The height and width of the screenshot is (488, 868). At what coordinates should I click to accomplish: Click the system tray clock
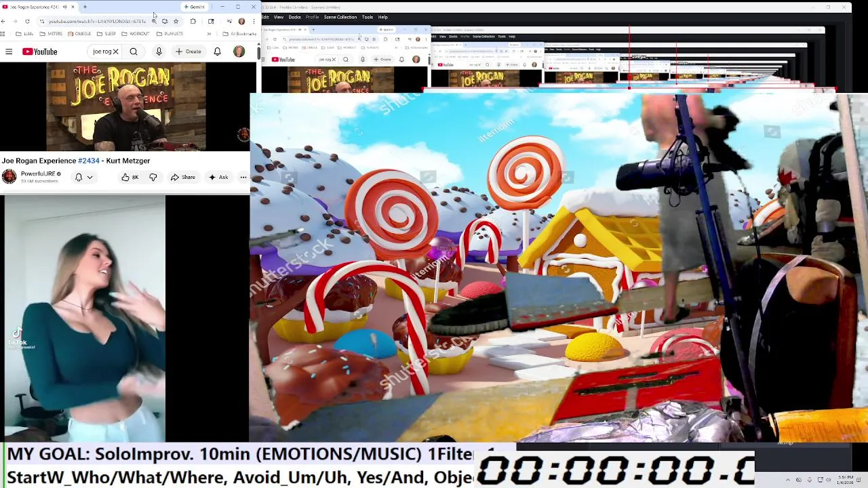click(x=845, y=480)
